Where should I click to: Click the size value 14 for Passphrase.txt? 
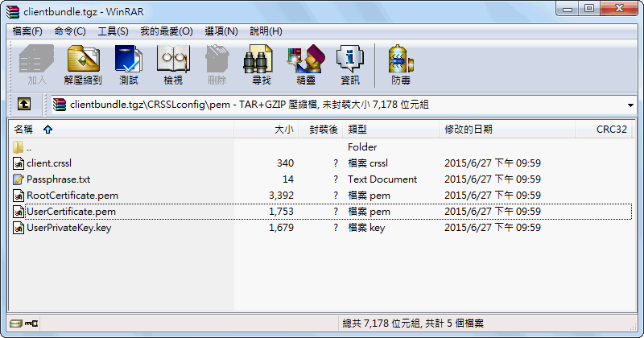click(288, 179)
